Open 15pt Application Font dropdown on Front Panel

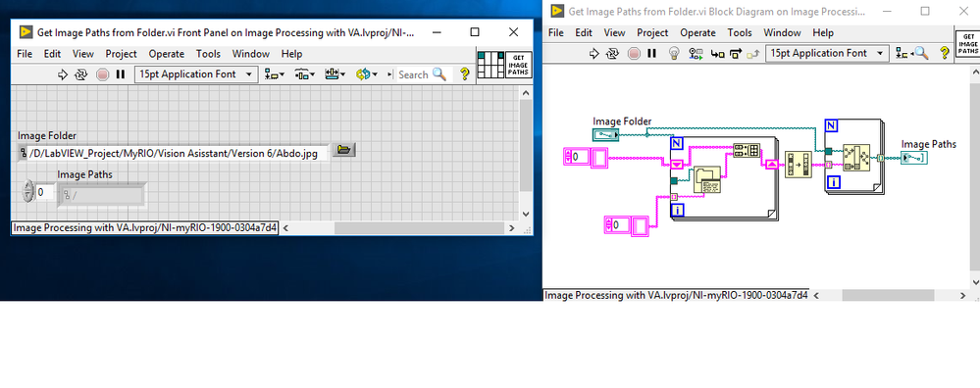(x=196, y=74)
